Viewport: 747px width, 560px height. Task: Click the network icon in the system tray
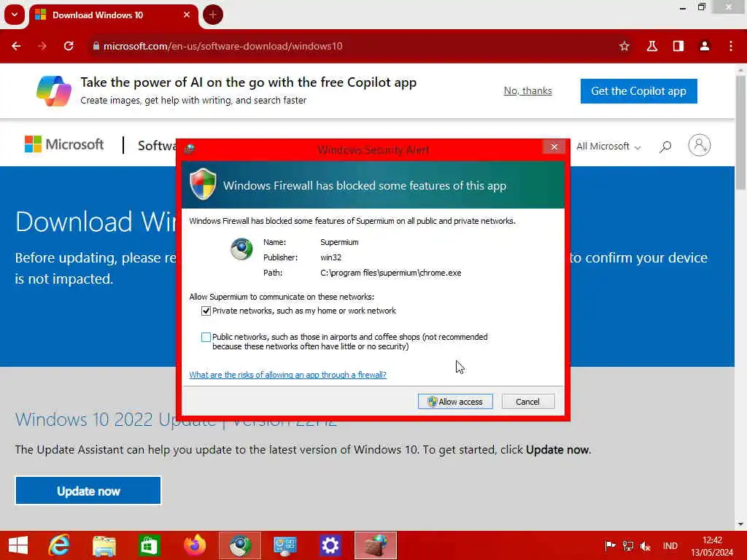(628, 545)
